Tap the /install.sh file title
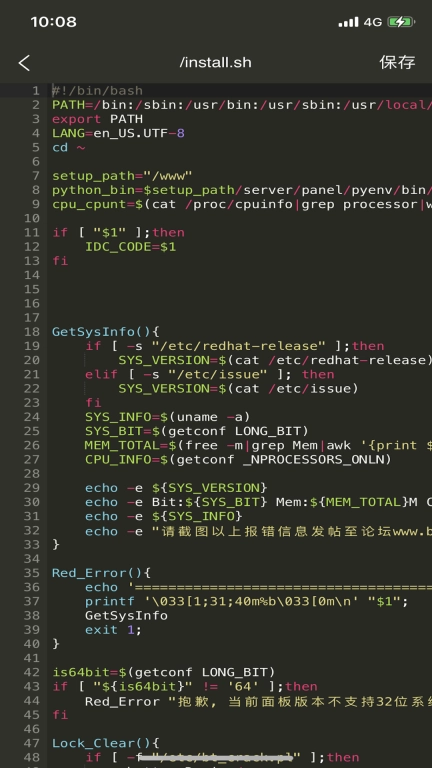432x768 pixels. [216, 63]
